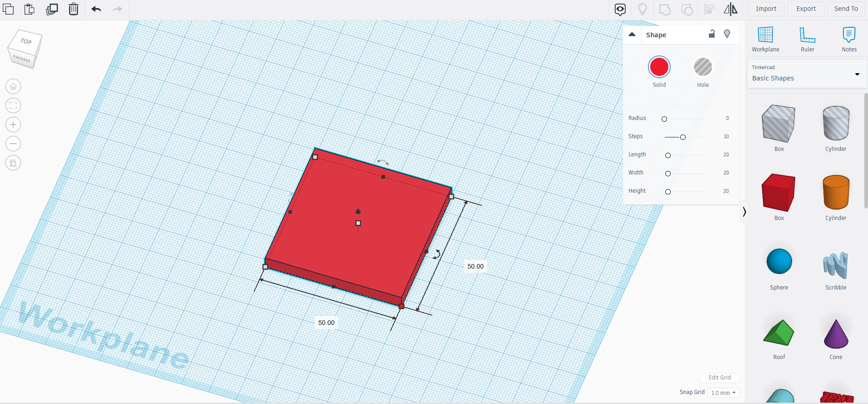The width and height of the screenshot is (868, 404).
Task: Click the Group shapes icon
Action: 665,9
